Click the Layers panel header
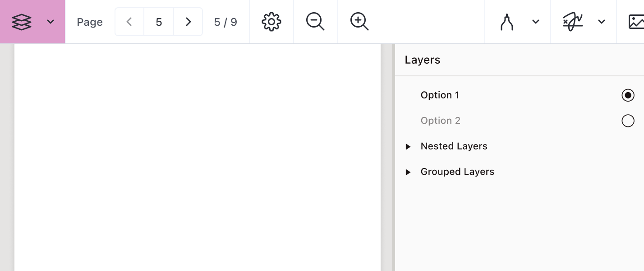This screenshot has width=644, height=271. click(x=422, y=60)
